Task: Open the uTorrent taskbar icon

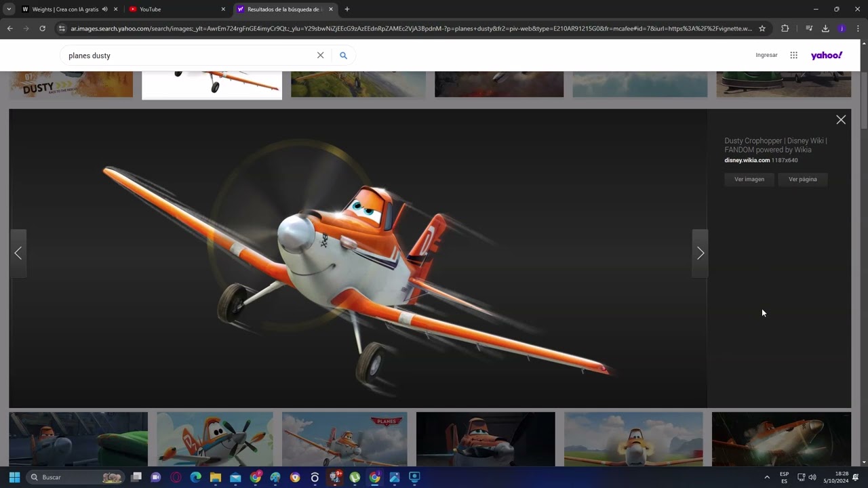Action: coord(355,477)
